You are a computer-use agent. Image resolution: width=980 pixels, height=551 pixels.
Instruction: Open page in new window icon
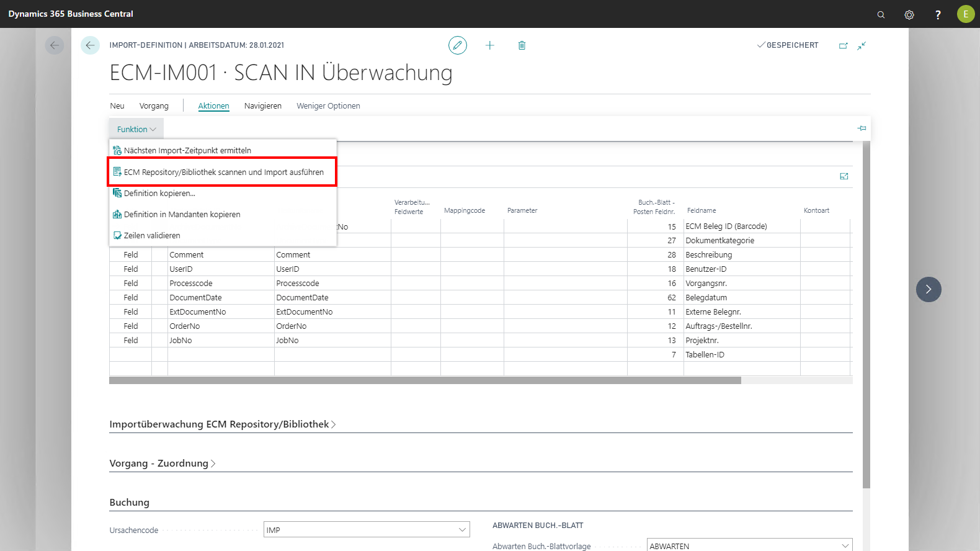(843, 45)
